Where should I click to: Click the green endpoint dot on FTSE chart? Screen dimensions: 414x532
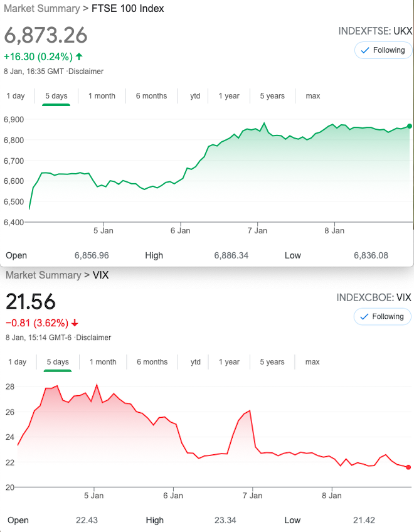click(410, 126)
